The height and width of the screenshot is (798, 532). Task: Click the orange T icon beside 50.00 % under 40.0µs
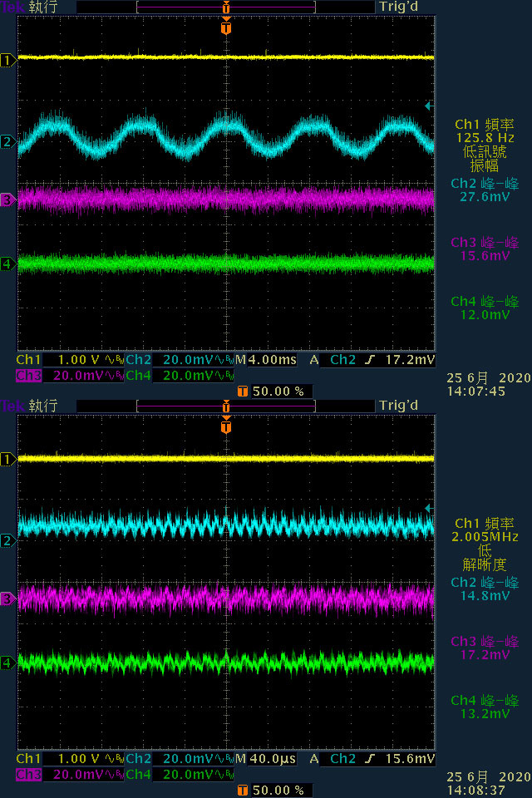[243, 791]
